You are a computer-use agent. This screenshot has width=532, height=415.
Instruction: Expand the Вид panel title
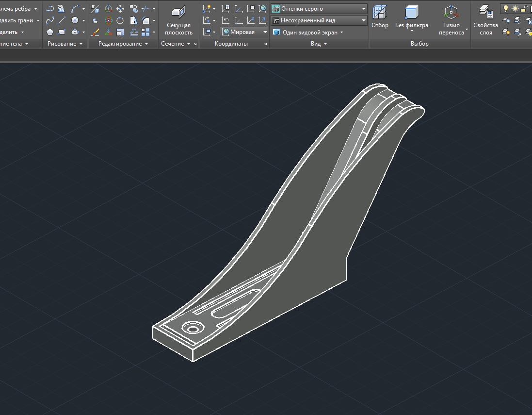pyautogui.click(x=319, y=44)
